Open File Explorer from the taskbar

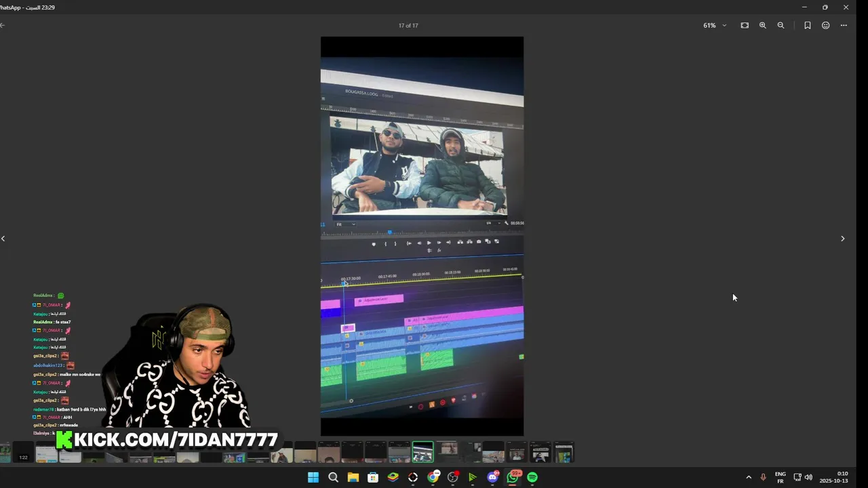click(353, 477)
